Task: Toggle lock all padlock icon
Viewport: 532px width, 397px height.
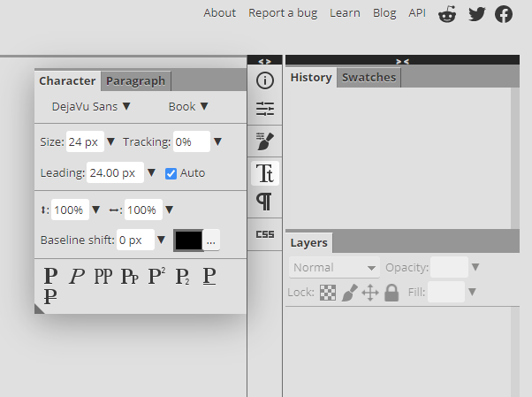Action: [x=391, y=292]
